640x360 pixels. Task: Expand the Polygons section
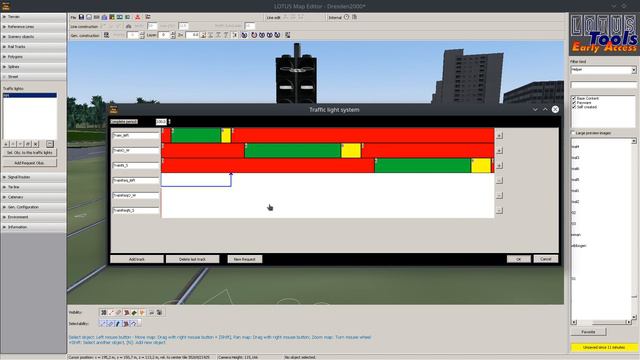click(x=33, y=57)
